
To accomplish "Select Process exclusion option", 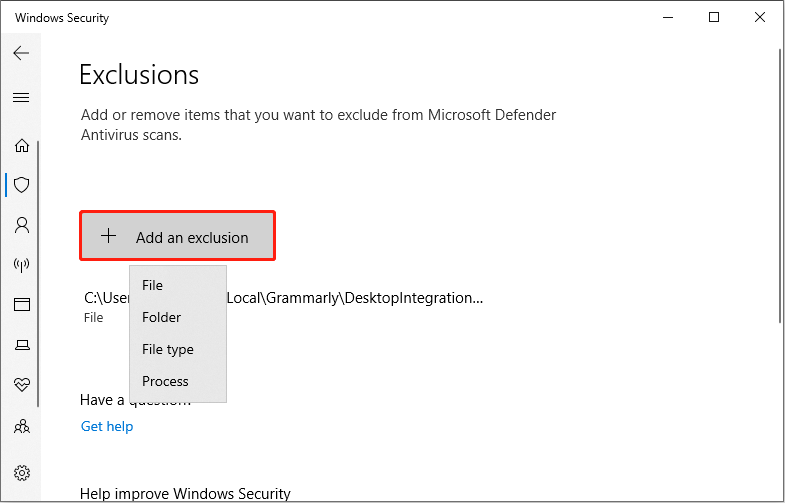I will [165, 381].
